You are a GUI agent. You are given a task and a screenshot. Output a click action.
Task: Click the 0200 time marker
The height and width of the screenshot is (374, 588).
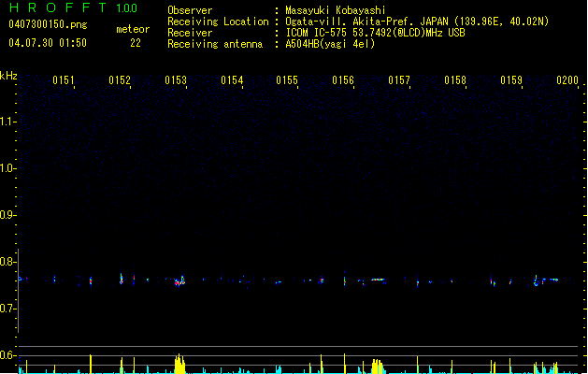pyautogui.click(x=567, y=80)
